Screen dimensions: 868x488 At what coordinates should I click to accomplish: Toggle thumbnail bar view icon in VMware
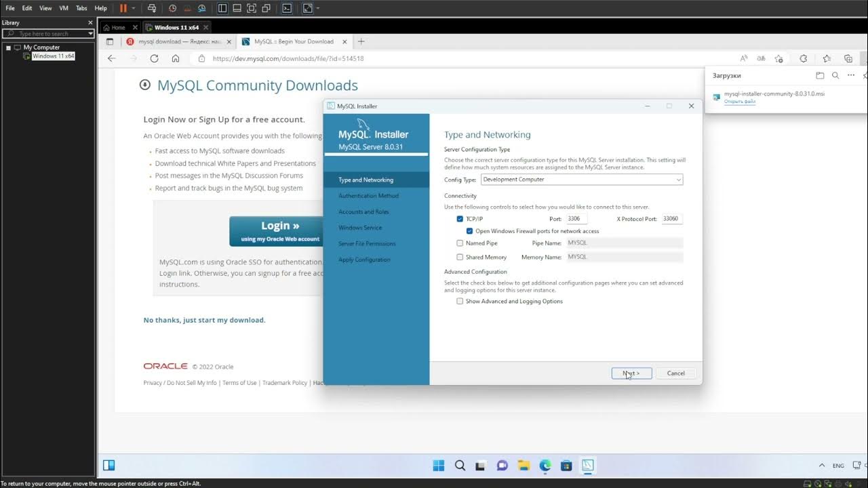pos(237,8)
